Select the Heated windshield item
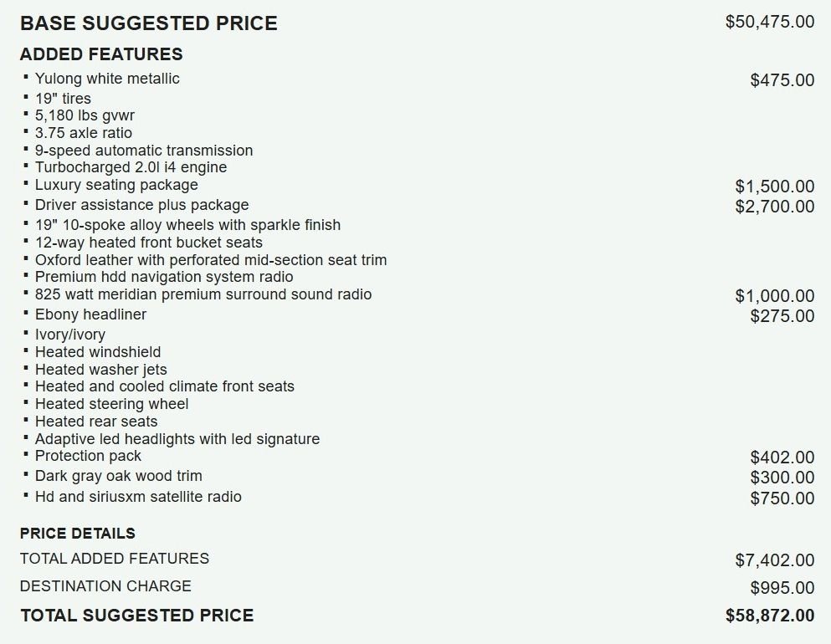The image size is (831, 644). [98, 352]
